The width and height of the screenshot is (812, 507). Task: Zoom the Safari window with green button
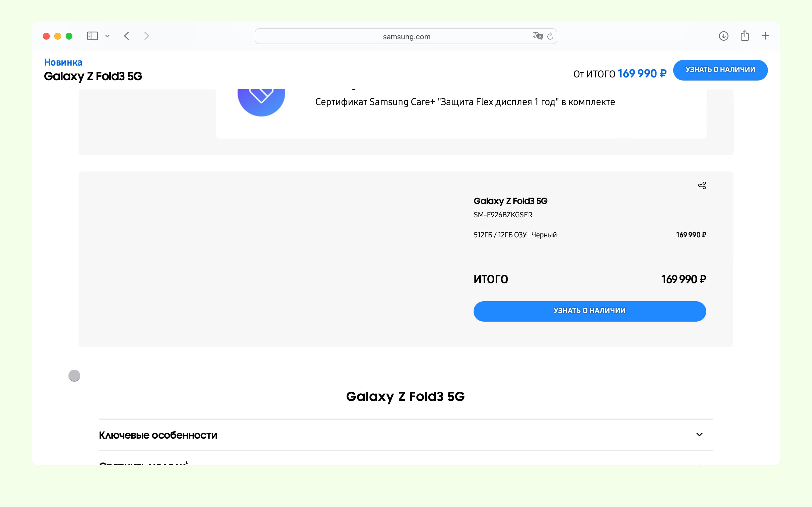coord(69,36)
